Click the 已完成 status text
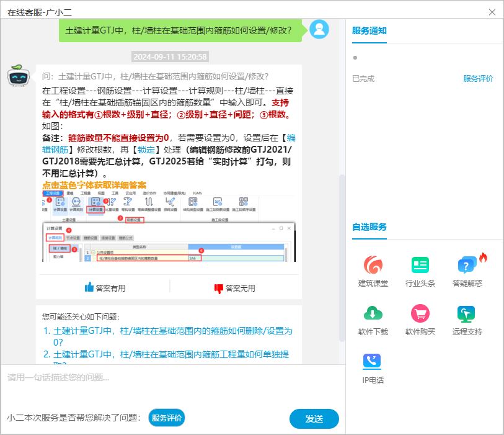Image resolution: width=504 pixels, height=435 pixels. click(363, 79)
